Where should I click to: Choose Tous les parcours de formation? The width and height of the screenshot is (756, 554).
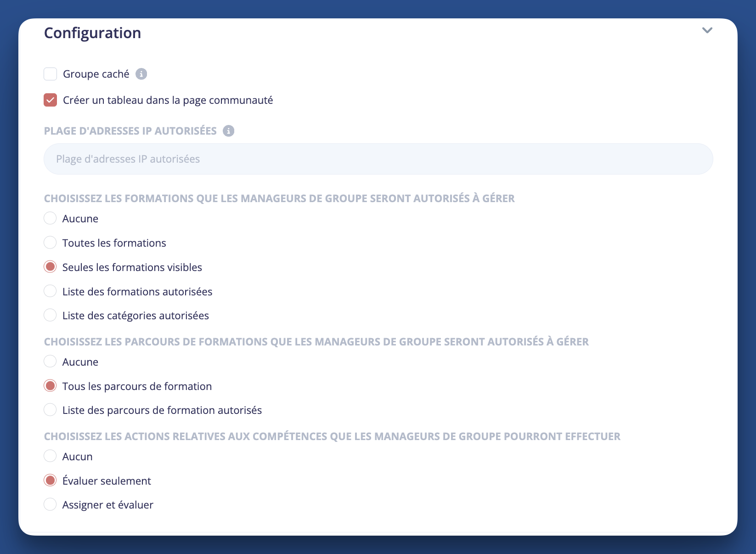click(50, 386)
